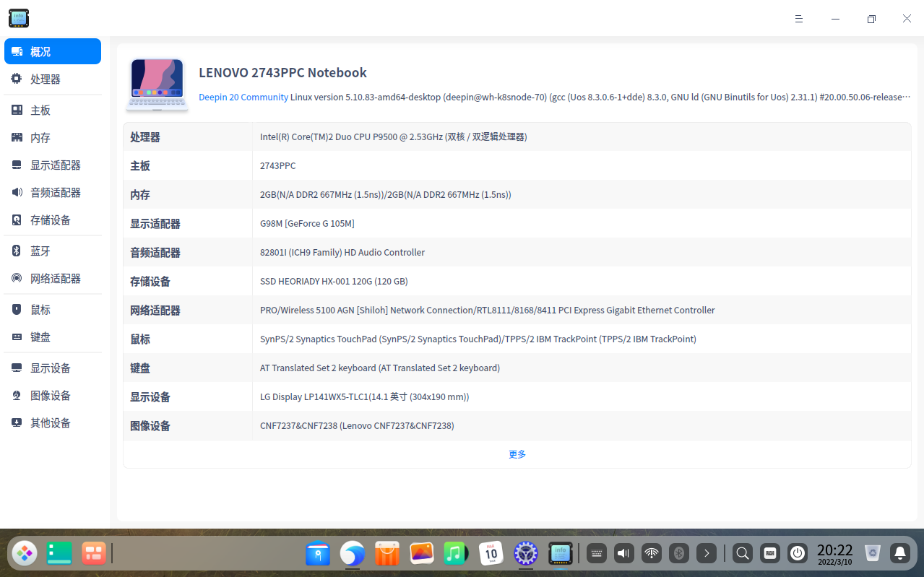Click the 图像设备 camera icon in sidebar
This screenshot has height=577, width=924.
pyautogui.click(x=17, y=395)
